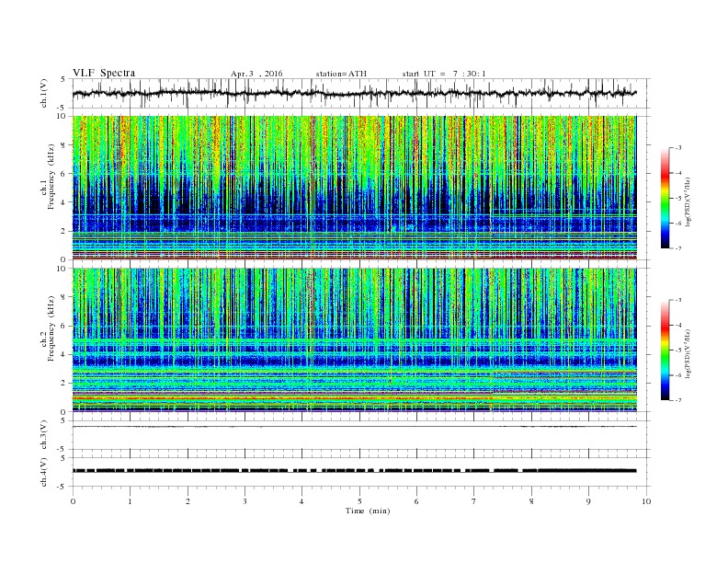This screenshot has height=563, width=728.
Task: Click the 'ch.4(V)' axis label
Action: [x=44, y=472]
